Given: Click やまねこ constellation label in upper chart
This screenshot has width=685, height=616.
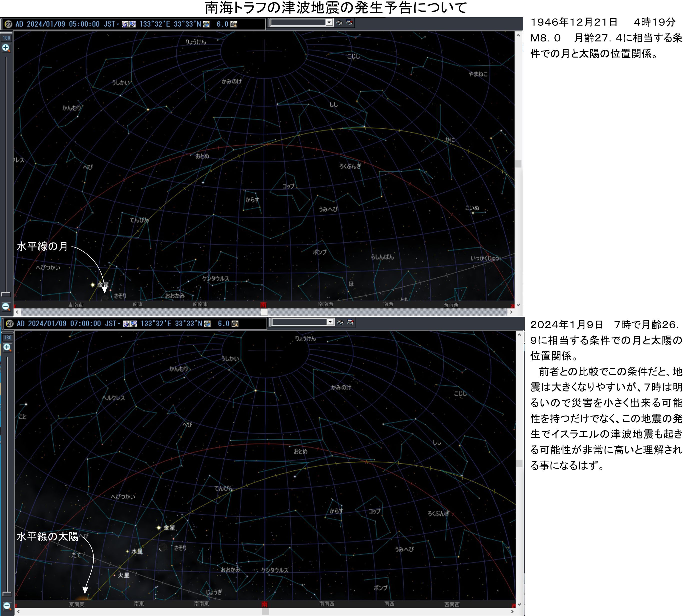Looking at the screenshot, I should click(x=478, y=74).
